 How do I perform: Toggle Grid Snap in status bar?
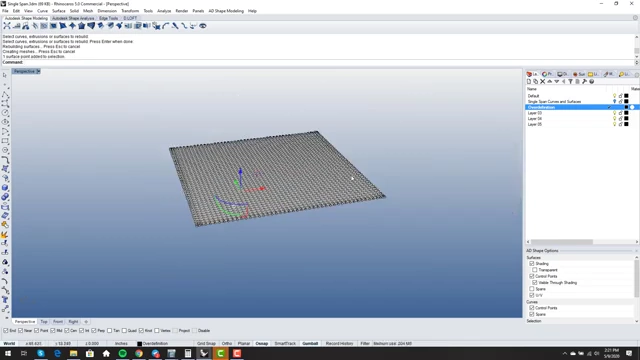[x=206, y=344]
